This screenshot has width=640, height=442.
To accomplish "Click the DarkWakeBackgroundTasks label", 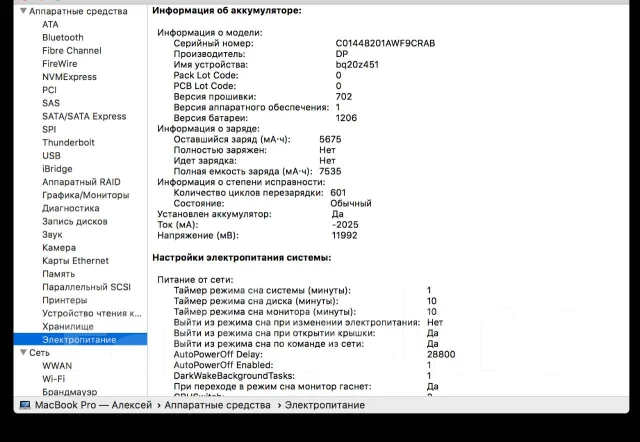I will tap(234, 375).
